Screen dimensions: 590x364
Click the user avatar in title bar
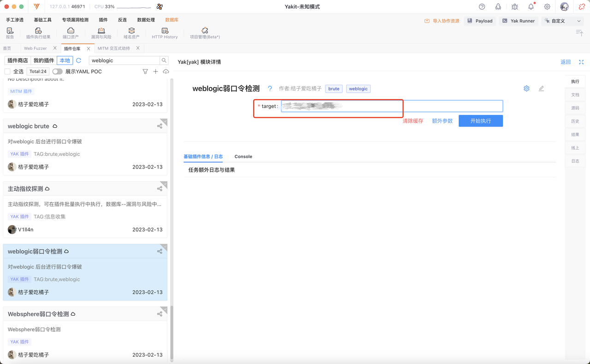click(x=564, y=7)
